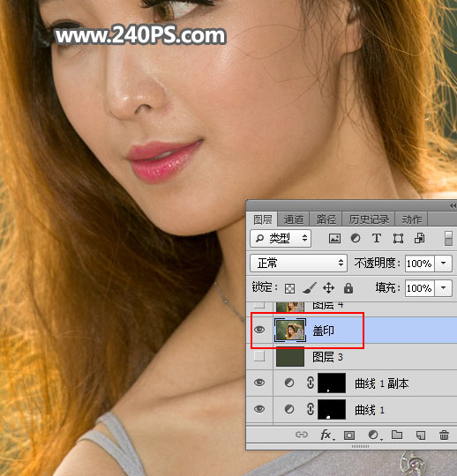Filter layers by smart object type
The width and height of the screenshot is (457, 476).
point(420,238)
